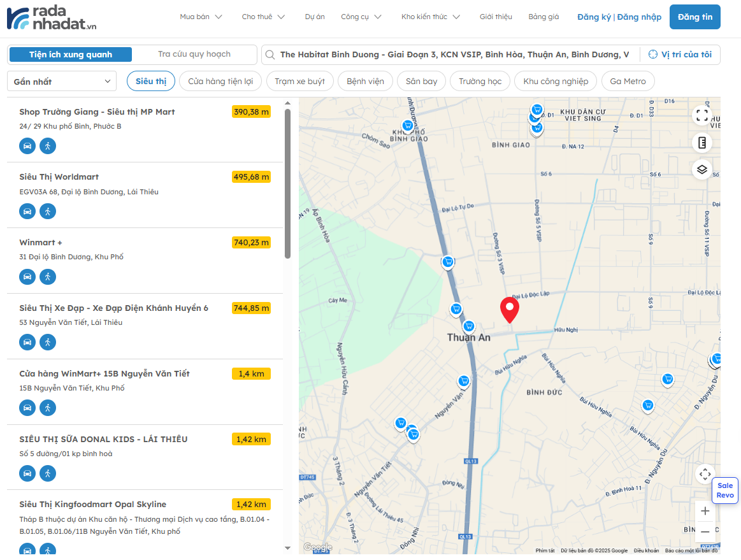Select Trạm xe buýt filter
The image size is (741, 560).
(299, 82)
